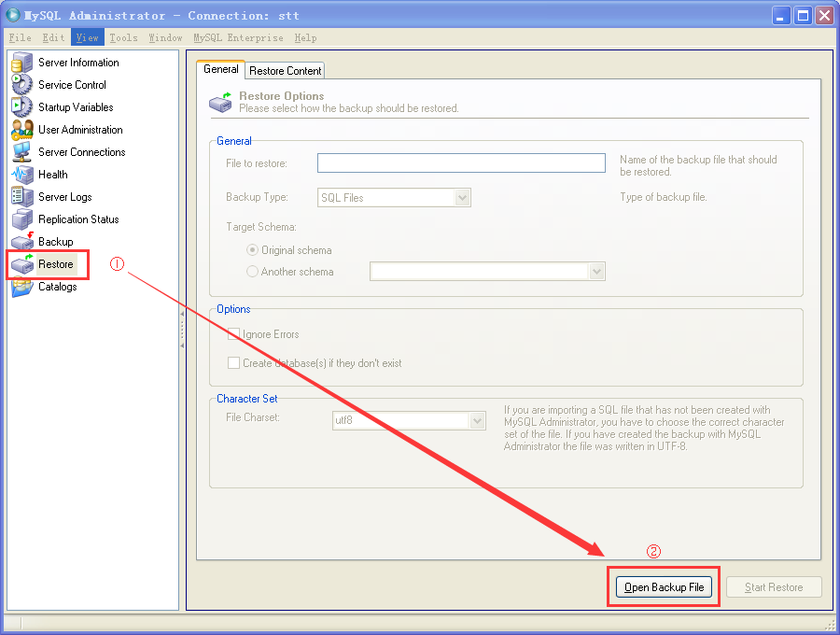Minimize the MySQL Administrator window
The image size is (840, 635).
780,16
